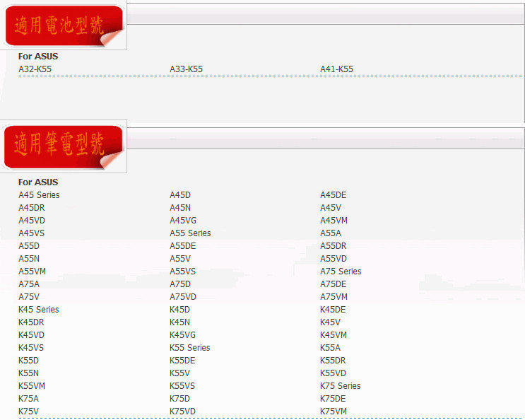Click the A45VG model text
Viewport: 525px width, 420px height.
pos(183,221)
